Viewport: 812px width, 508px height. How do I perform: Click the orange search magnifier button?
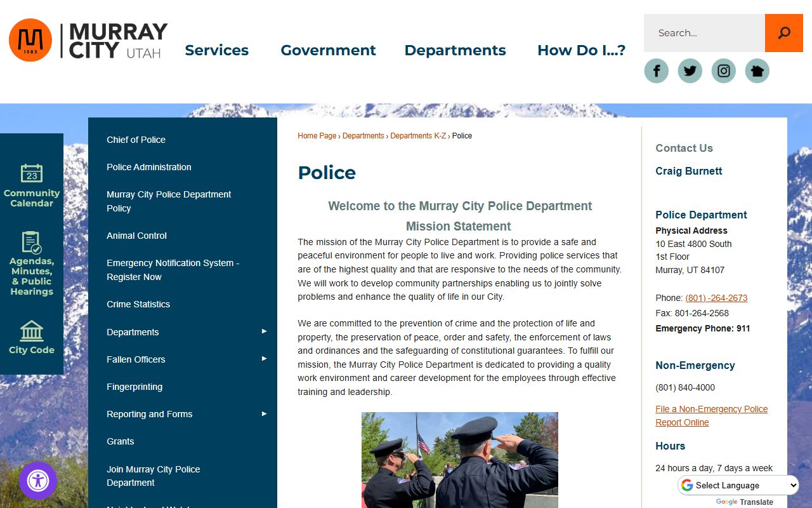(784, 33)
